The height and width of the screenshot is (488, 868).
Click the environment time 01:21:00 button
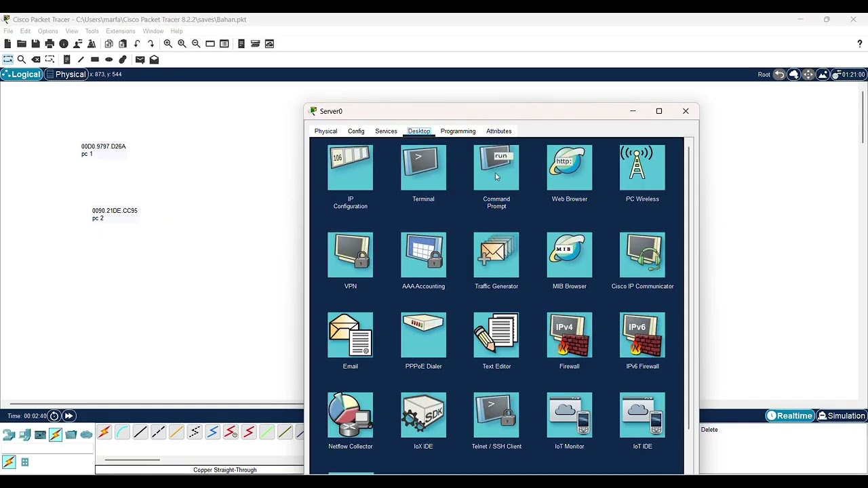849,75
